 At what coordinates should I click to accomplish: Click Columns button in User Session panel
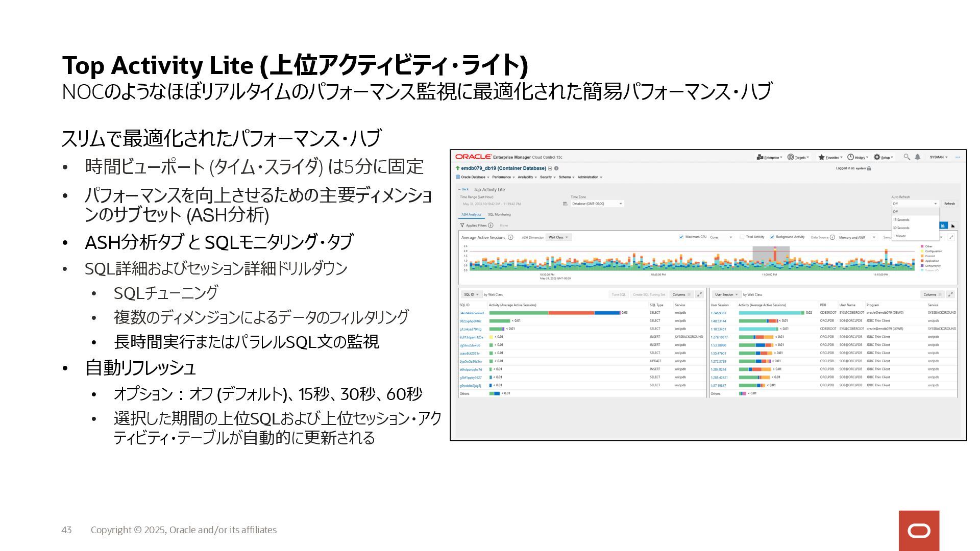[x=933, y=294]
